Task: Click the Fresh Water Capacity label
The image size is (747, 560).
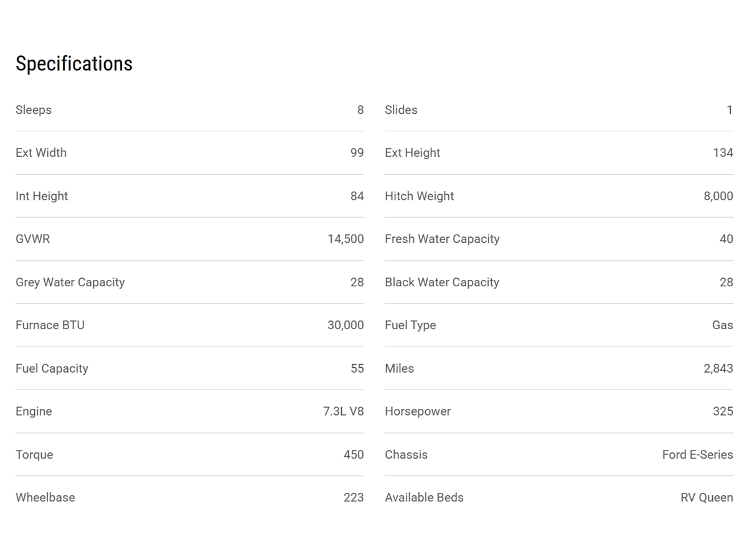Action: [x=442, y=239]
